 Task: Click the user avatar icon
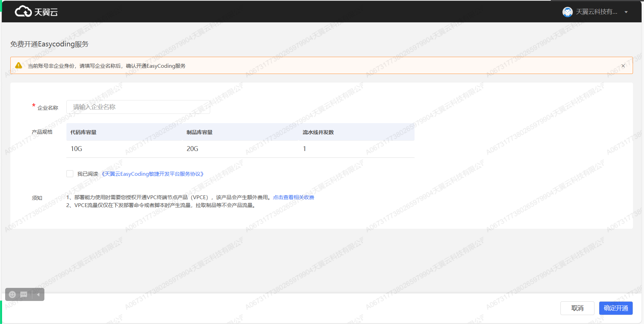pyautogui.click(x=567, y=12)
